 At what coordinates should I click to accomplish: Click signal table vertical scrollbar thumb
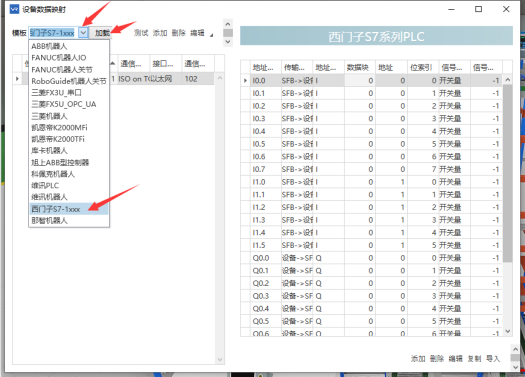click(508, 173)
